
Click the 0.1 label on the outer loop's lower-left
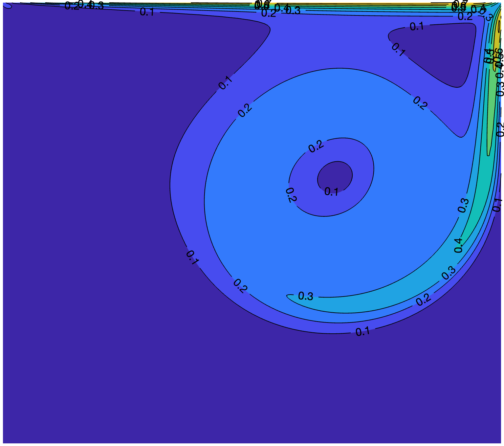tap(192, 257)
